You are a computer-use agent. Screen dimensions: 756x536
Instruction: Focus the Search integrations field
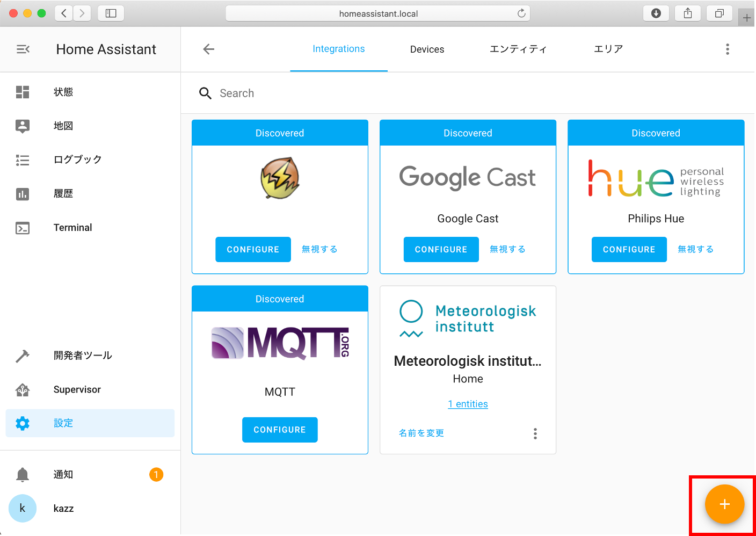467,93
